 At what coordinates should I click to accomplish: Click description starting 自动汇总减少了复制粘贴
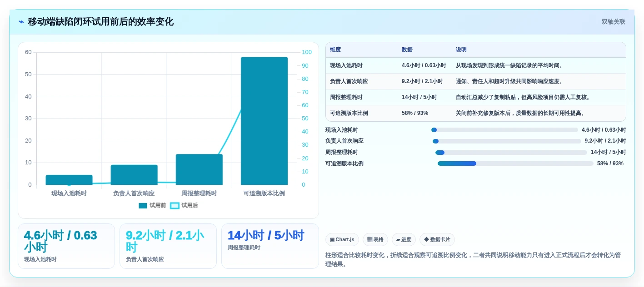[524, 97]
